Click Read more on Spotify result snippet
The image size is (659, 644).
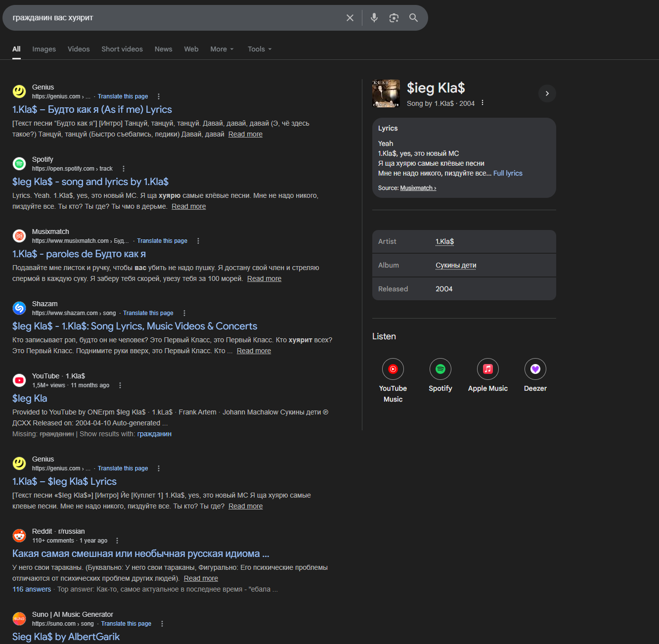pyautogui.click(x=189, y=206)
